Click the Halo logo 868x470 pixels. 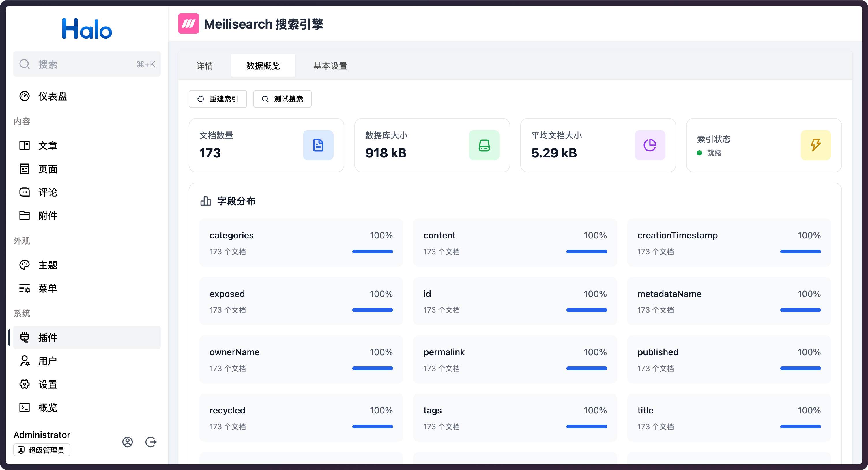87,29
